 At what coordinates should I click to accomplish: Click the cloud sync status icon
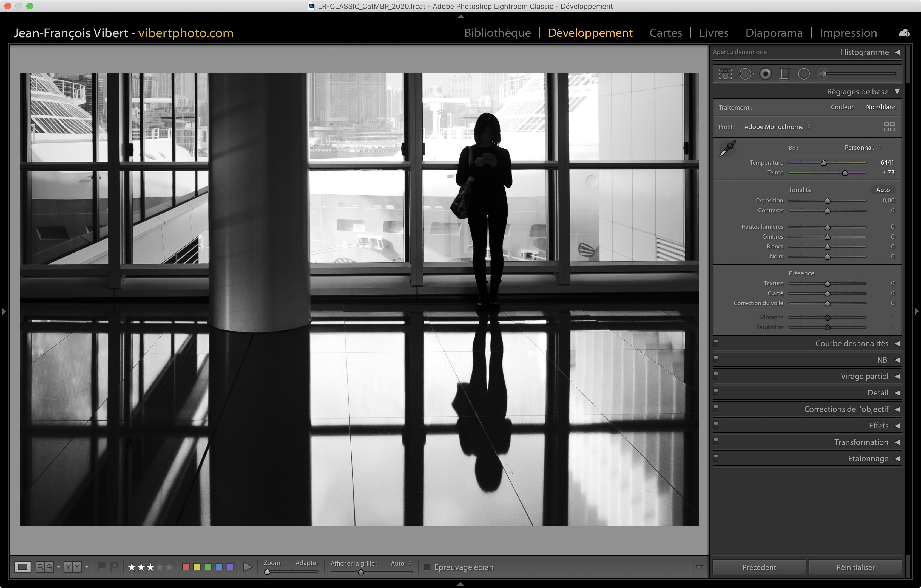(904, 33)
